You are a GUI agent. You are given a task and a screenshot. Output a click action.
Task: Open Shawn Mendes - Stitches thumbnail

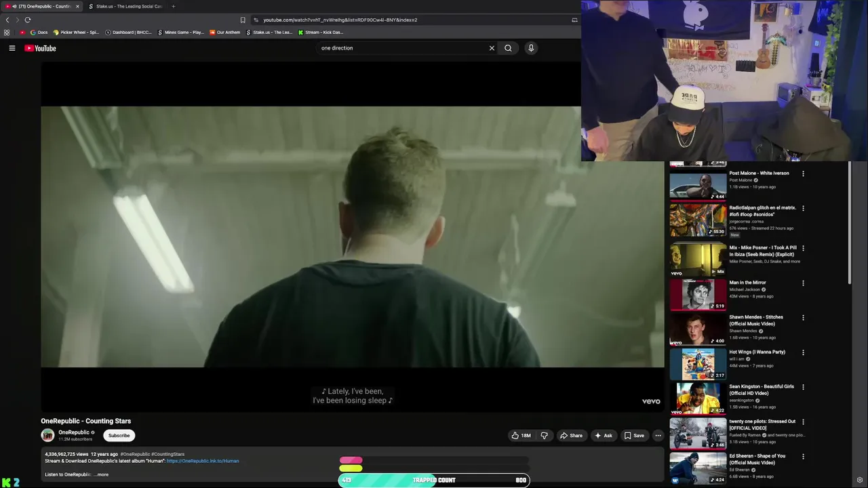(698, 329)
